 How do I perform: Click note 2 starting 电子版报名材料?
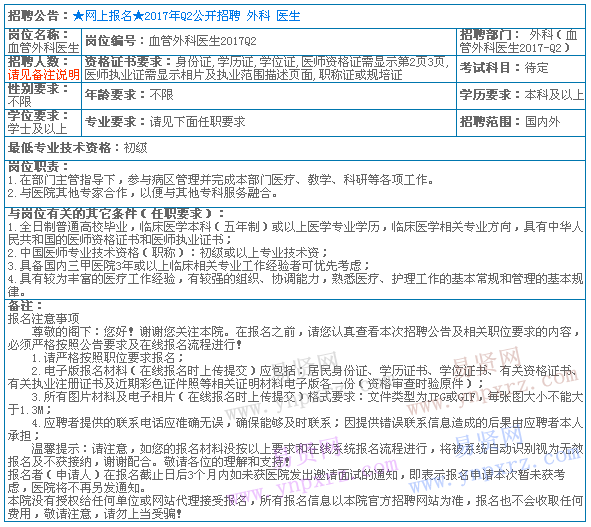click(295, 378)
